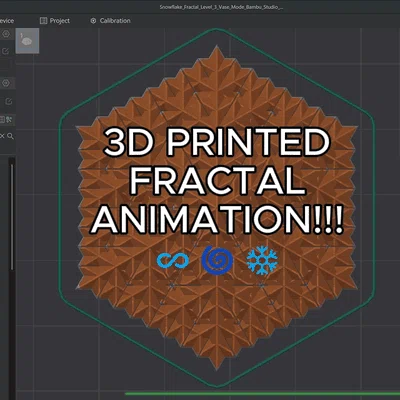
Task: Click the blue infinity symbol
Action: click(x=173, y=260)
